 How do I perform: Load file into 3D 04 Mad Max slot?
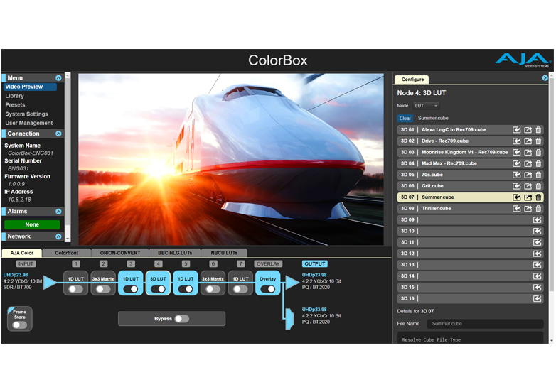point(517,163)
